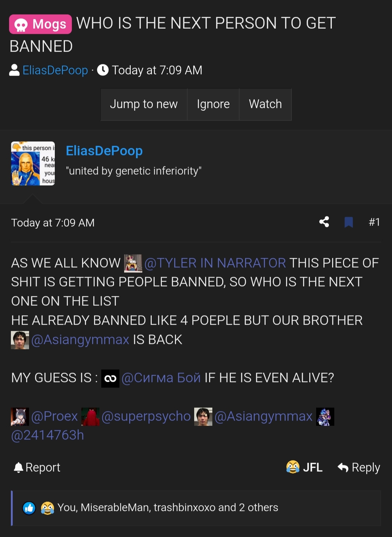Click the minion avatar beside TYLER IN NARRATOR
This screenshot has width=392, height=537.
pyautogui.click(x=133, y=263)
